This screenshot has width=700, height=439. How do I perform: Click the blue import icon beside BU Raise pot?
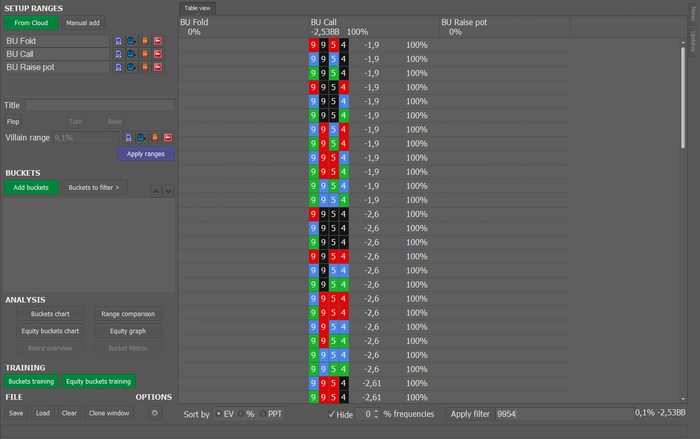click(131, 67)
